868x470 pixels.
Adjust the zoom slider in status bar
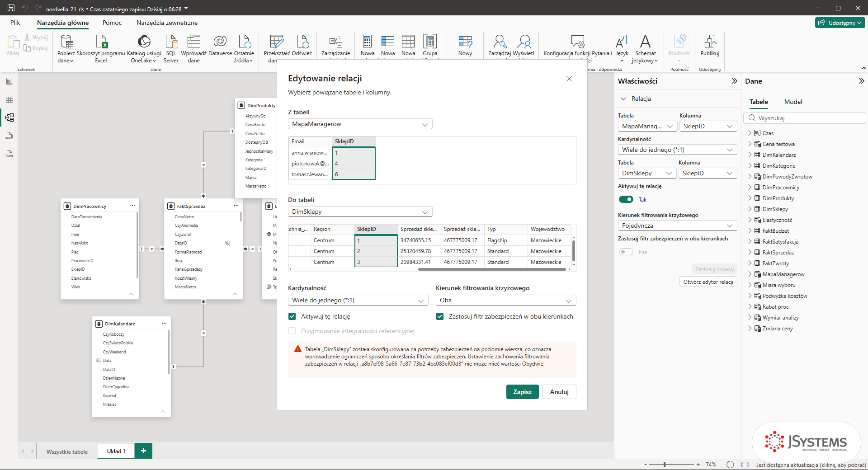click(x=665, y=464)
